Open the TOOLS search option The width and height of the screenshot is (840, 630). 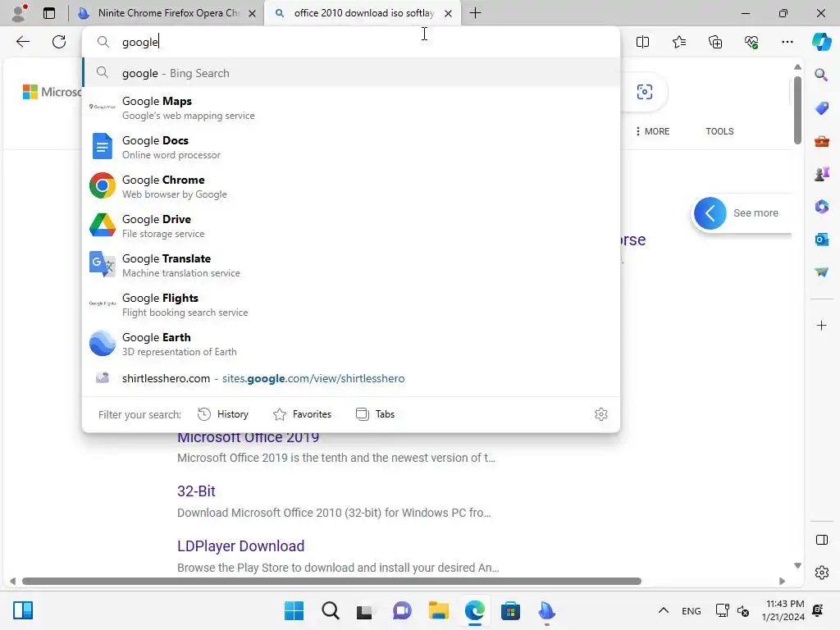coord(719,131)
